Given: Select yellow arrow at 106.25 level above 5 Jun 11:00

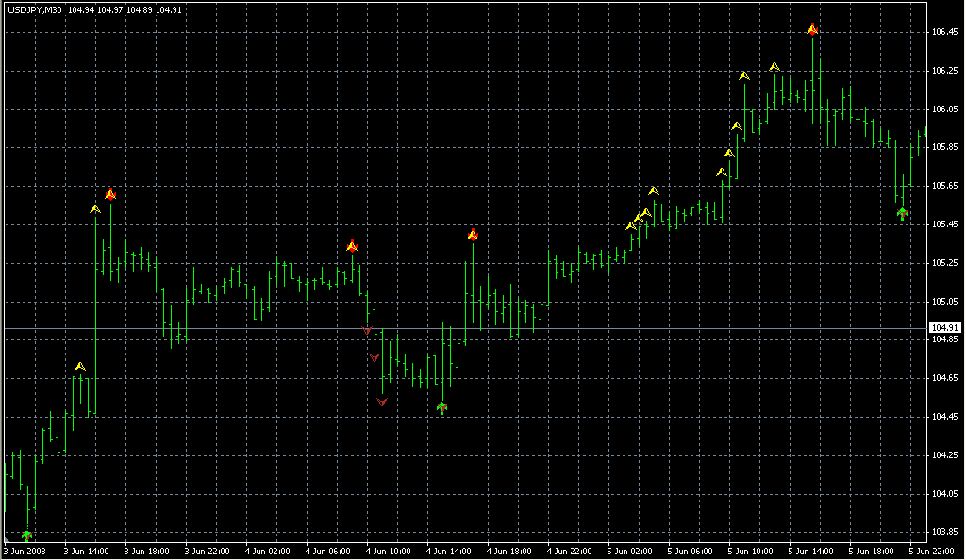Looking at the screenshot, I should (744, 76).
